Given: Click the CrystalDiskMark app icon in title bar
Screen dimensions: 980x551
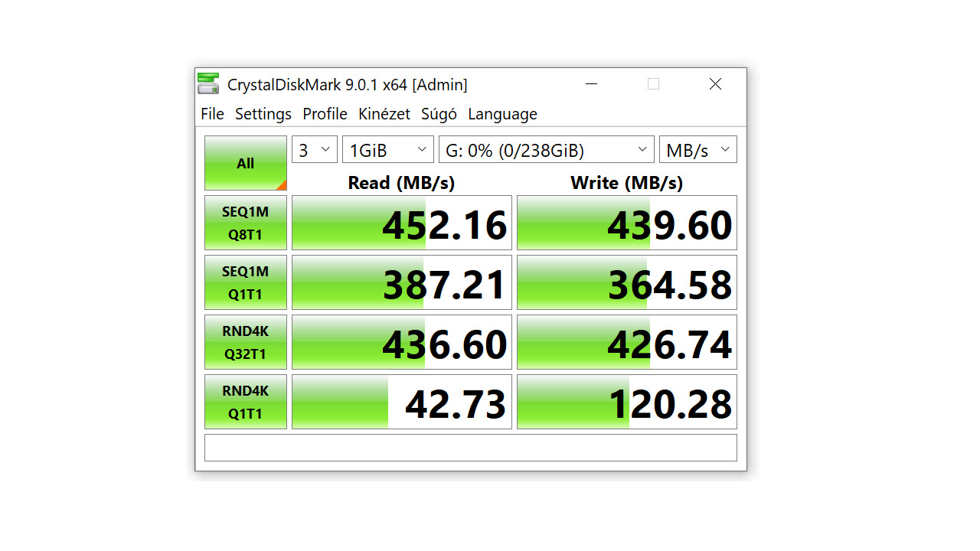Looking at the screenshot, I should click(208, 83).
